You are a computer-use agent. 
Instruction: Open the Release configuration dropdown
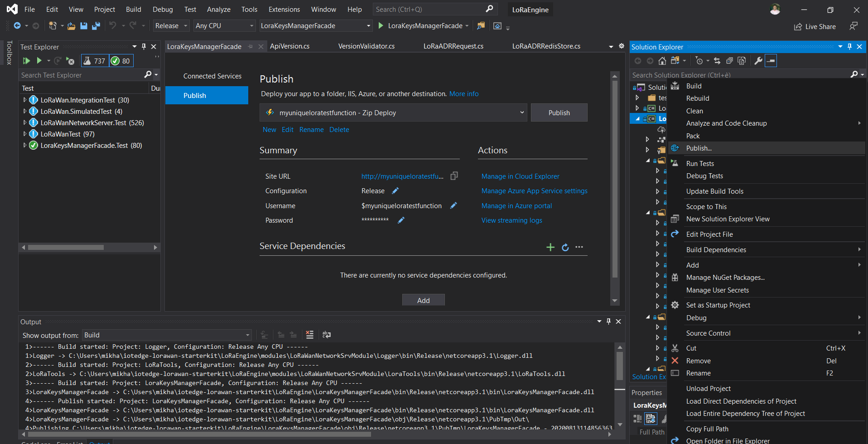click(171, 26)
